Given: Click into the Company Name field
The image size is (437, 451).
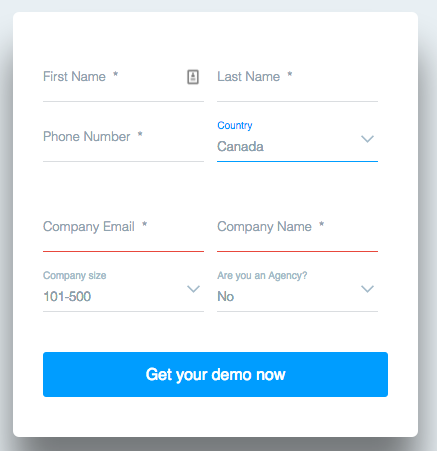Looking at the screenshot, I should 297,231.
